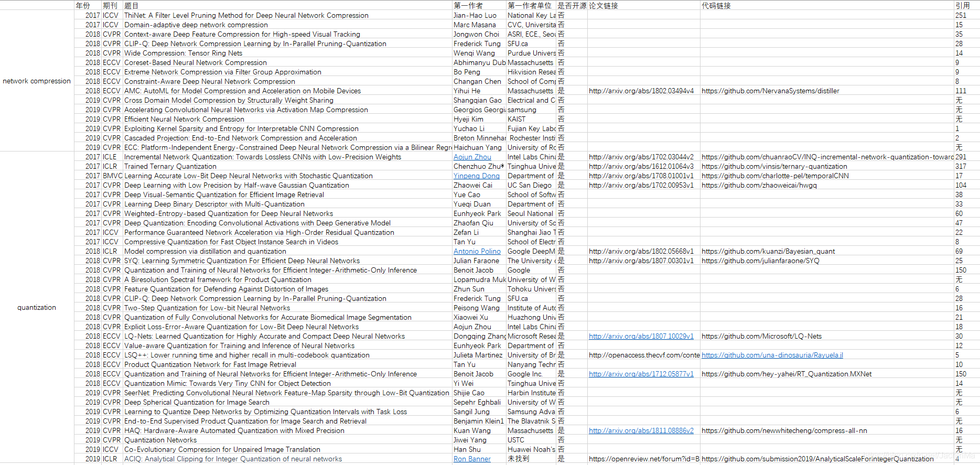Open arxiv link 1712.05877v1
The image size is (980, 465).
point(641,374)
